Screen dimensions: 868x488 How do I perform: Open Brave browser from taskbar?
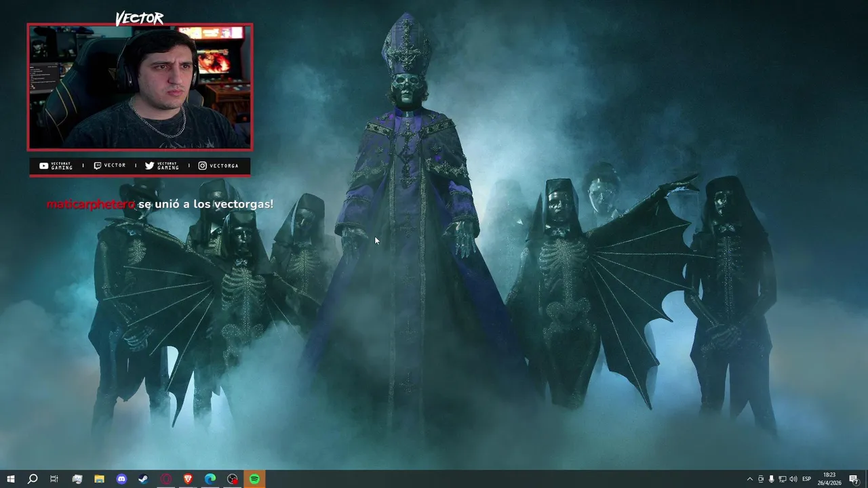[188, 479]
